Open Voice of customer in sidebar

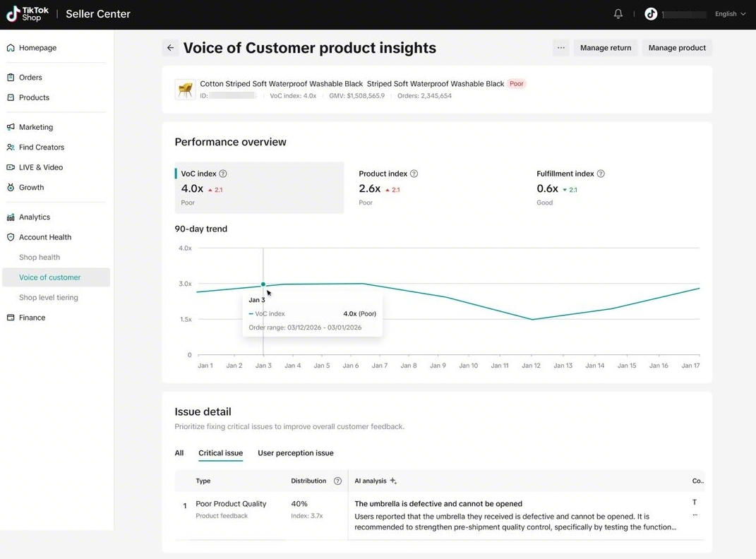click(x=56, y=277)
